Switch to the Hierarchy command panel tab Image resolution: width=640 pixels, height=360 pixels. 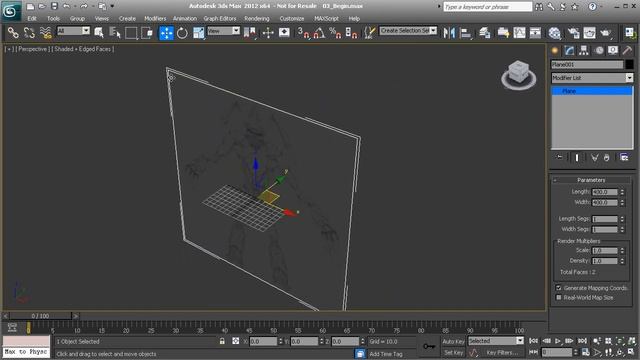584,51
